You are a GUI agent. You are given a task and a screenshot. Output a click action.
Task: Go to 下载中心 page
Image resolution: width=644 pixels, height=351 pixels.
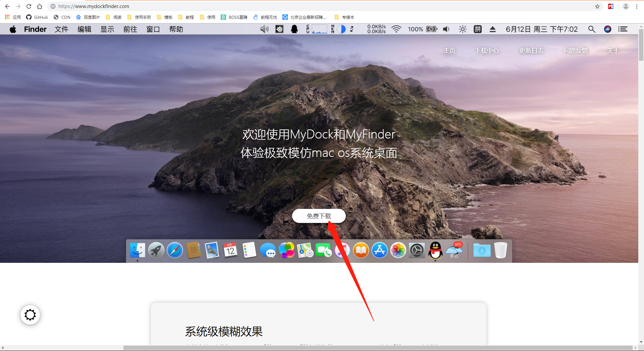coord(487,50)
